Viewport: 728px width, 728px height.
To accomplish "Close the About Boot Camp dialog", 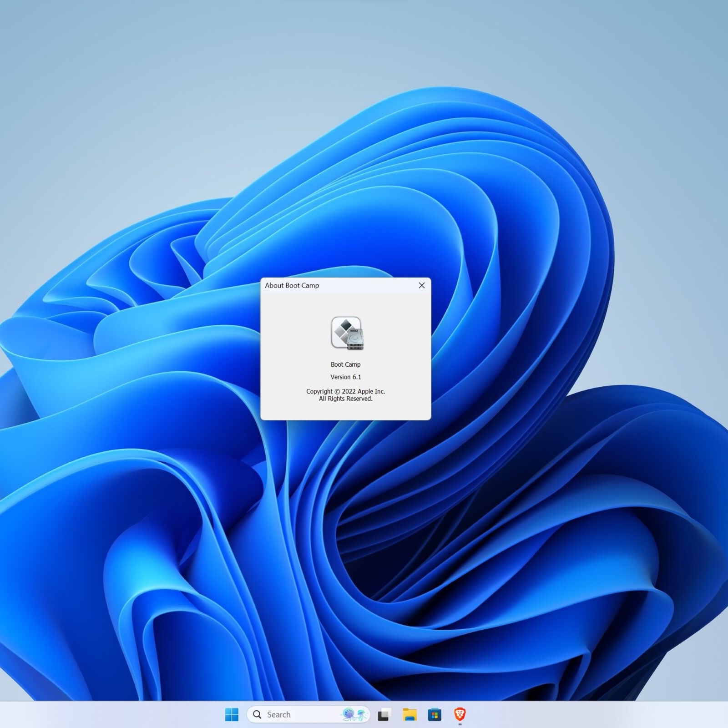I will pyautogui.click(x=421, y=285).
